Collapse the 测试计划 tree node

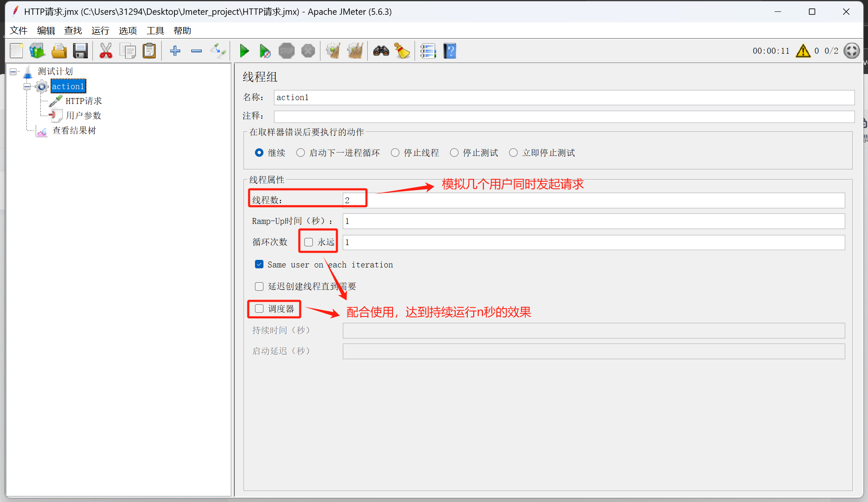tap(13, 72)
